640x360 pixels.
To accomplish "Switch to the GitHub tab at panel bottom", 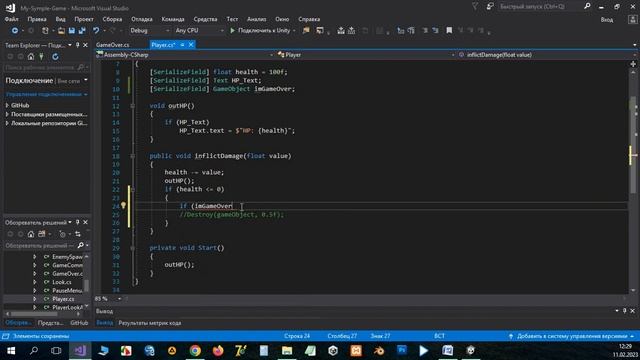I will tap(79, 322).
